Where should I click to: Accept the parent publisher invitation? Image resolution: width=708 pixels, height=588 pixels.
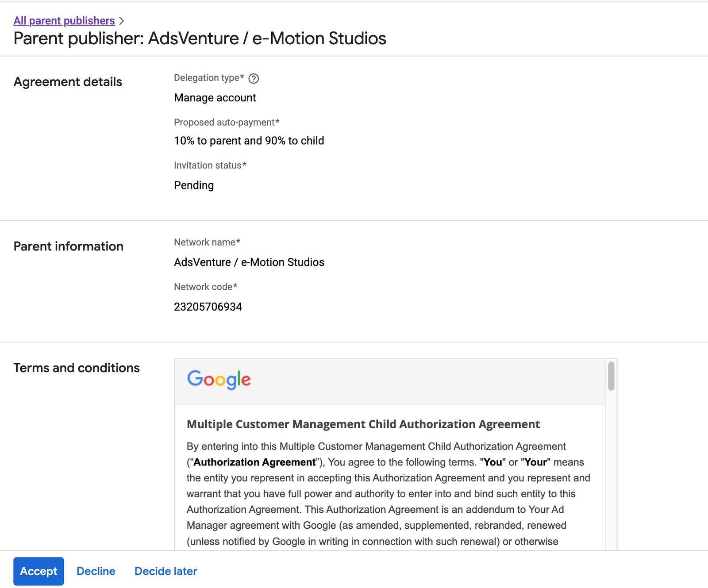[x=38, y=571]
